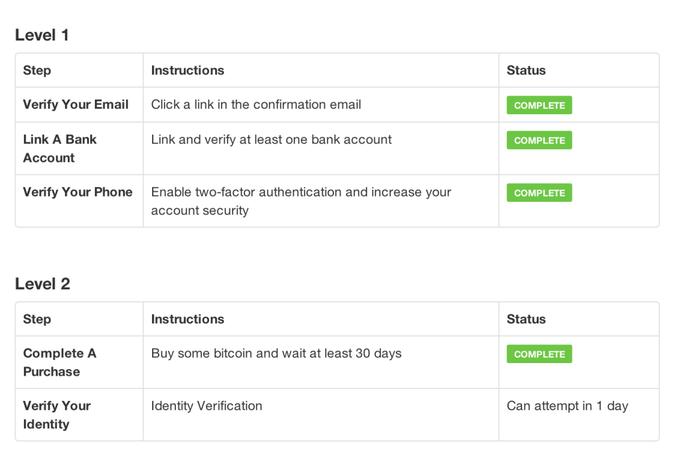Viewport: 680px width, 470px height.
Task: Click 'Link and verify at least one bank account' text
Action: [x=271, y=140]
